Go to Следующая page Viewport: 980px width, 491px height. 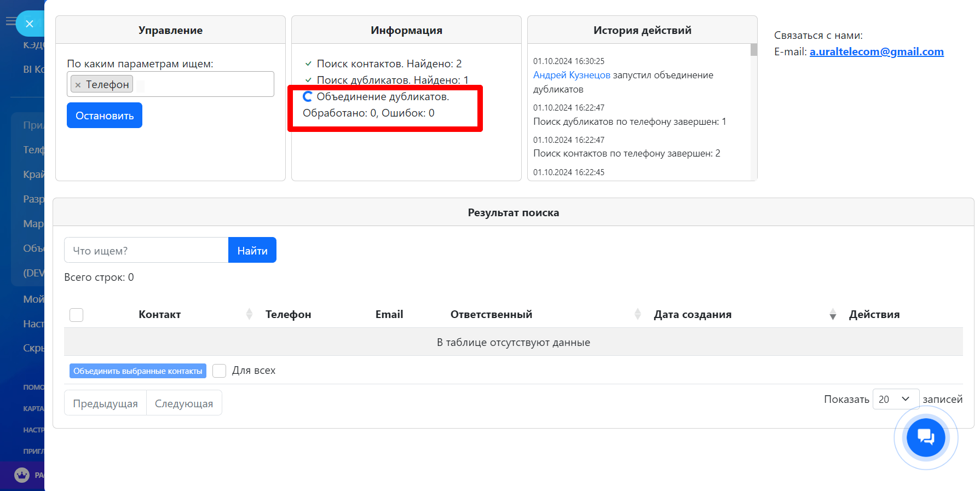pos(184,403)
